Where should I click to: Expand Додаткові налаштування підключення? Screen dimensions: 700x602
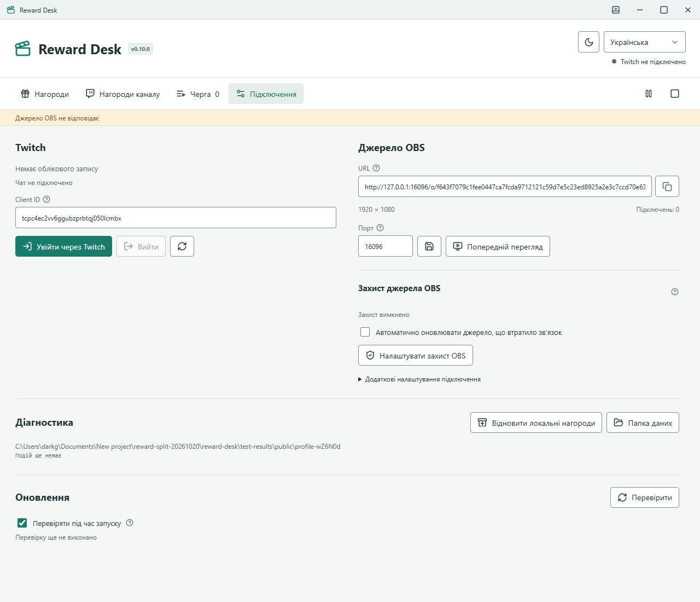tap(419, 379)
